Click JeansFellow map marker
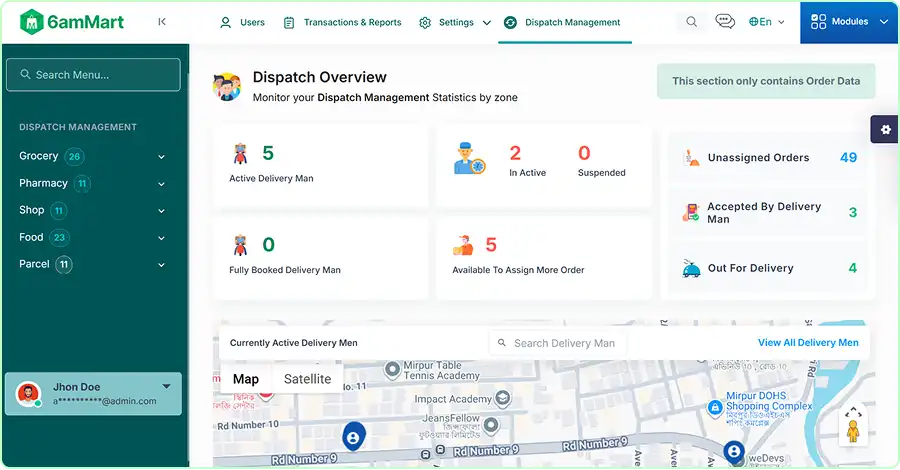This screenshot has height=470, width=900. point(491,425)
